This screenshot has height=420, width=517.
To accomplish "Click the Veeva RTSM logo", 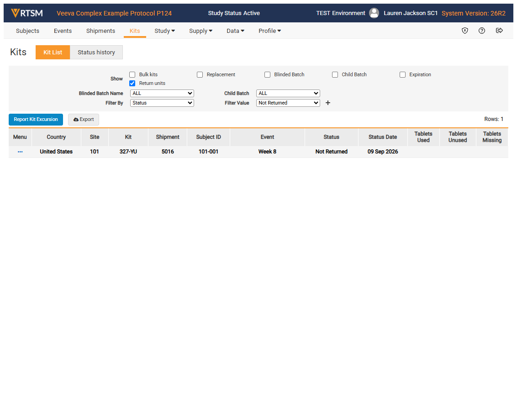I will (26, 13).
